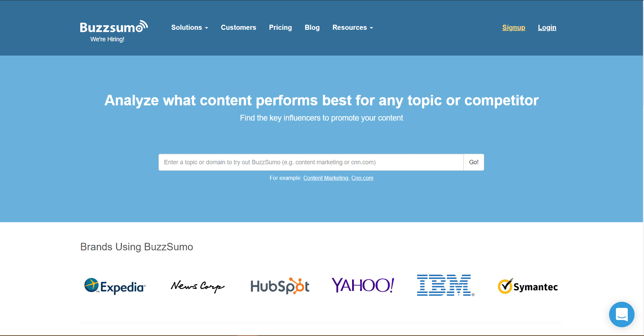Click the News Corp logo

[x=198, y=286]
